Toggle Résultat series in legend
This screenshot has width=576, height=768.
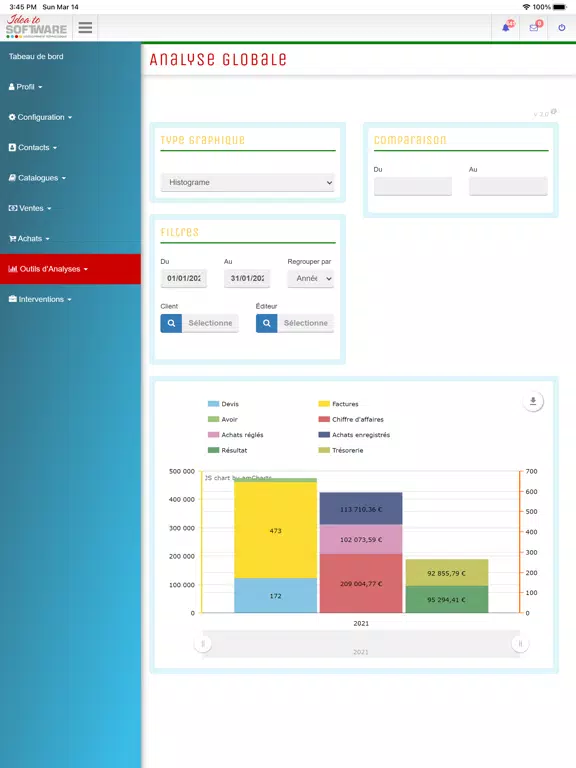(227, 450)
